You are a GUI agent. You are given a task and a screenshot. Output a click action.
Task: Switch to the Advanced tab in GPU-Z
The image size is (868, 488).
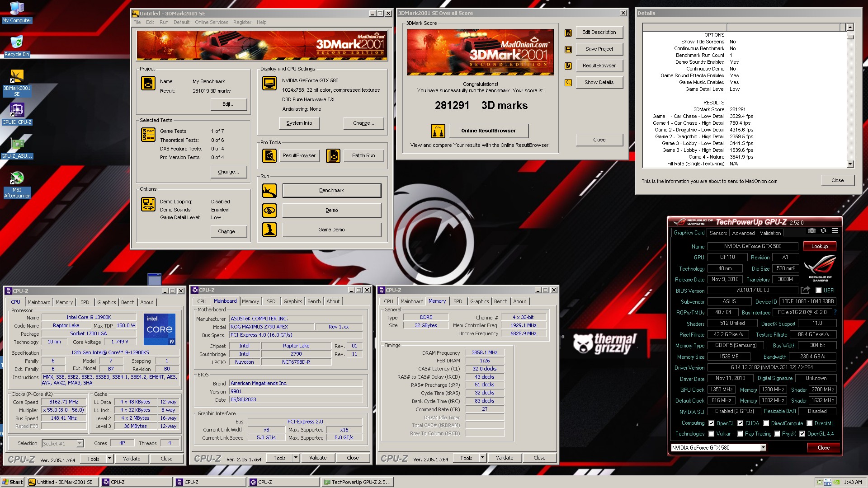743,233
